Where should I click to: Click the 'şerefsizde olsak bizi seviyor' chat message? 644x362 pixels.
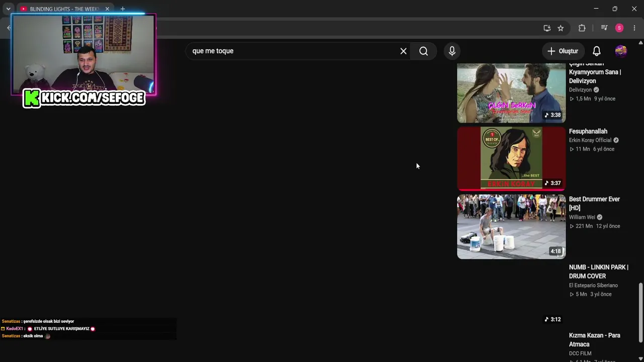[48, 321]
